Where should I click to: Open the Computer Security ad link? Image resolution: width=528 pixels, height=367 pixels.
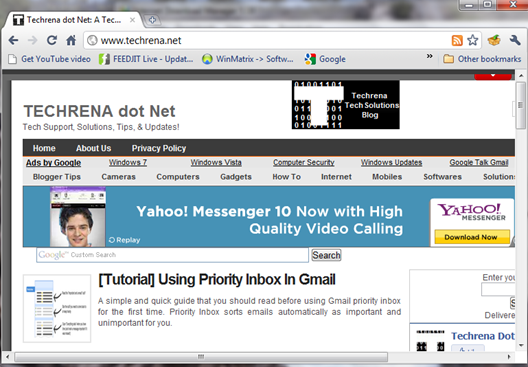tap(304, 162)
